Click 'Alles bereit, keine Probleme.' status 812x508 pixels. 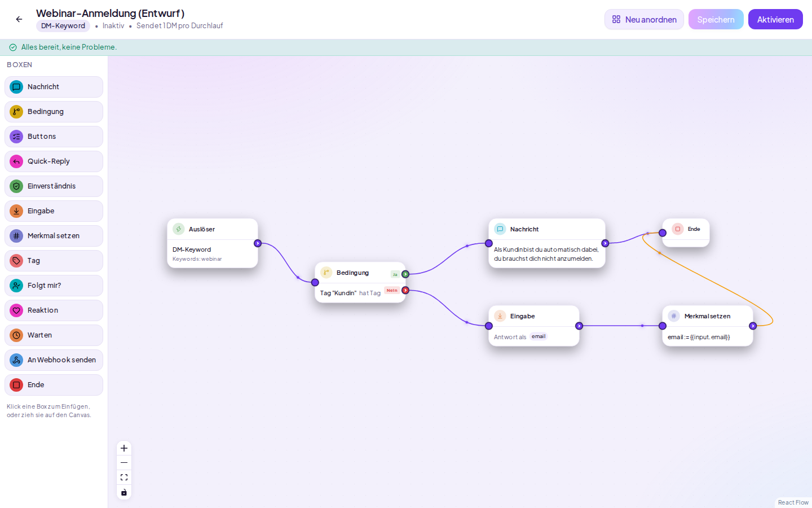69,47
